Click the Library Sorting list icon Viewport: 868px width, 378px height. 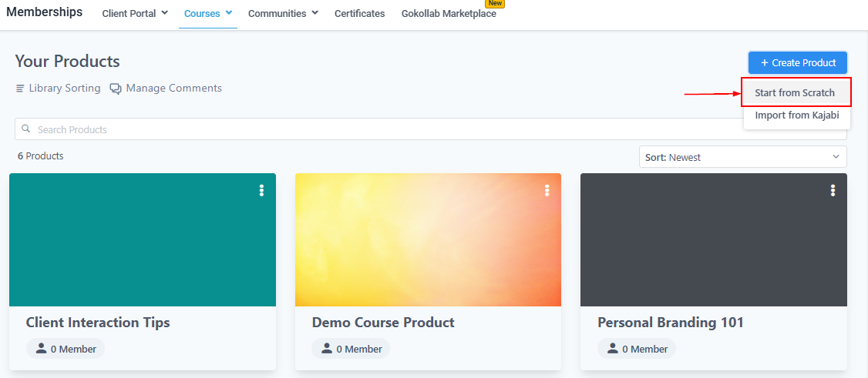(21, 89)
